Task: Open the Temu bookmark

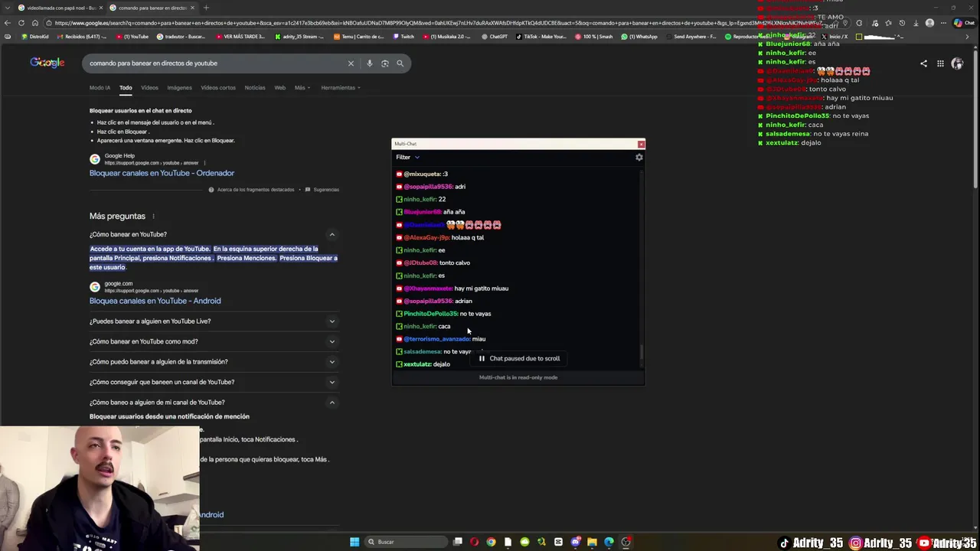Action: tap(359, 37)
